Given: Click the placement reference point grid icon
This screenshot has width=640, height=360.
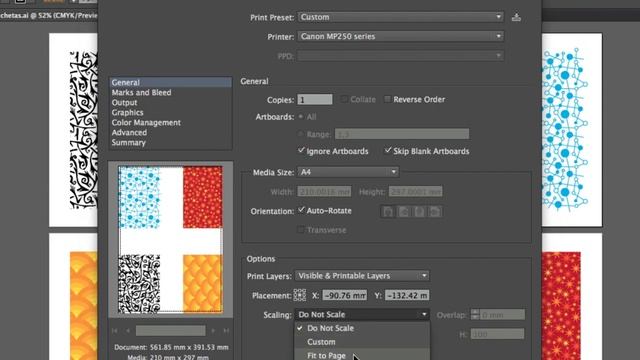Looking at the screenshot, I should coord(300,295).
